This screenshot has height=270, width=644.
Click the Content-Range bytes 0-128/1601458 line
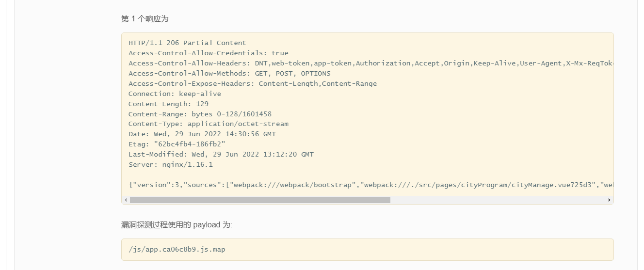pyautogui.click(x=200, y=114)
